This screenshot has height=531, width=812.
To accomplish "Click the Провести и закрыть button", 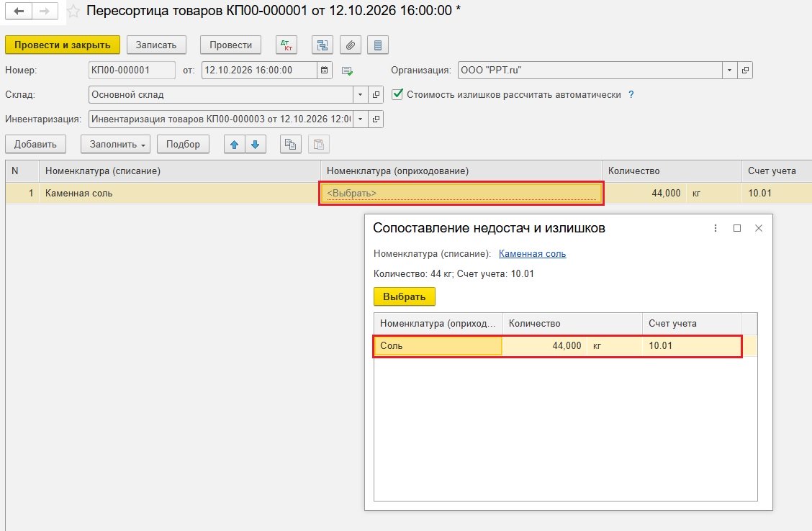I will (x=63, y=45).
